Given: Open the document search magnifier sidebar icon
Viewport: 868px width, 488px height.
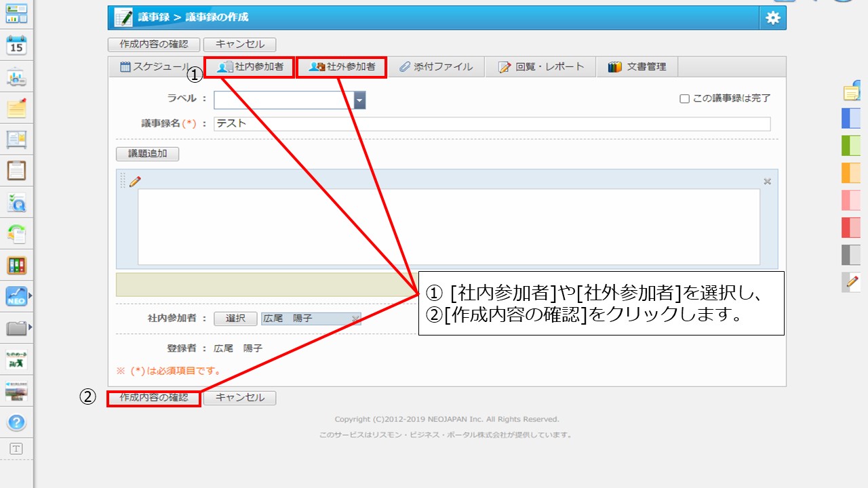Looking at the screenshot, I should (16, 202).
